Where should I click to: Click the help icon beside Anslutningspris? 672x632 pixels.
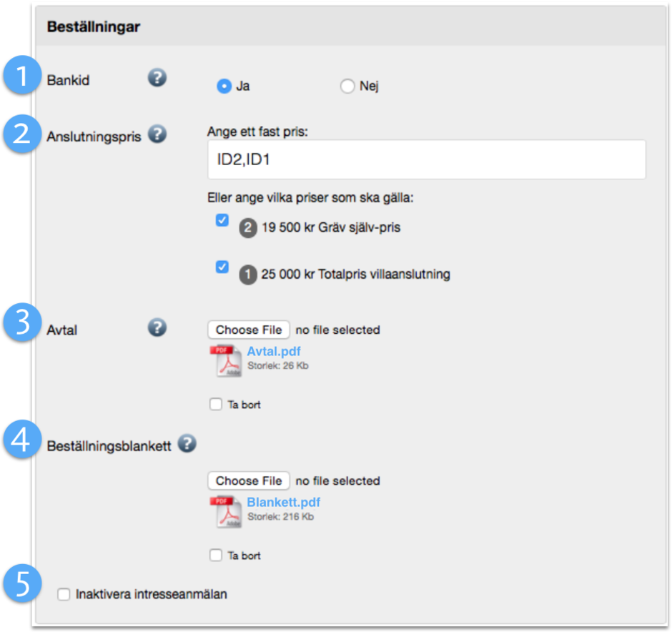pos(157,134)
